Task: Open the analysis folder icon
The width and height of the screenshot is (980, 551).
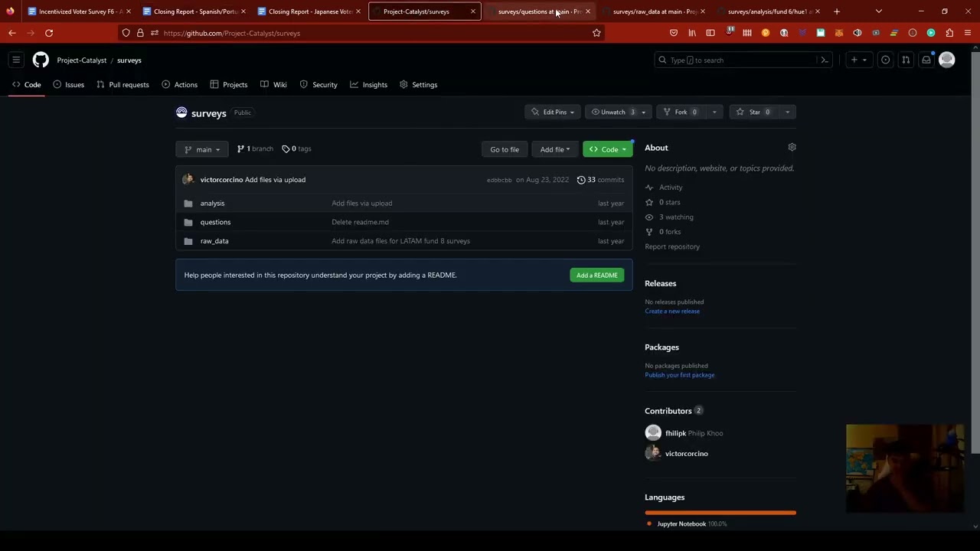Action: pyautogui.click(x=188, y=204)
